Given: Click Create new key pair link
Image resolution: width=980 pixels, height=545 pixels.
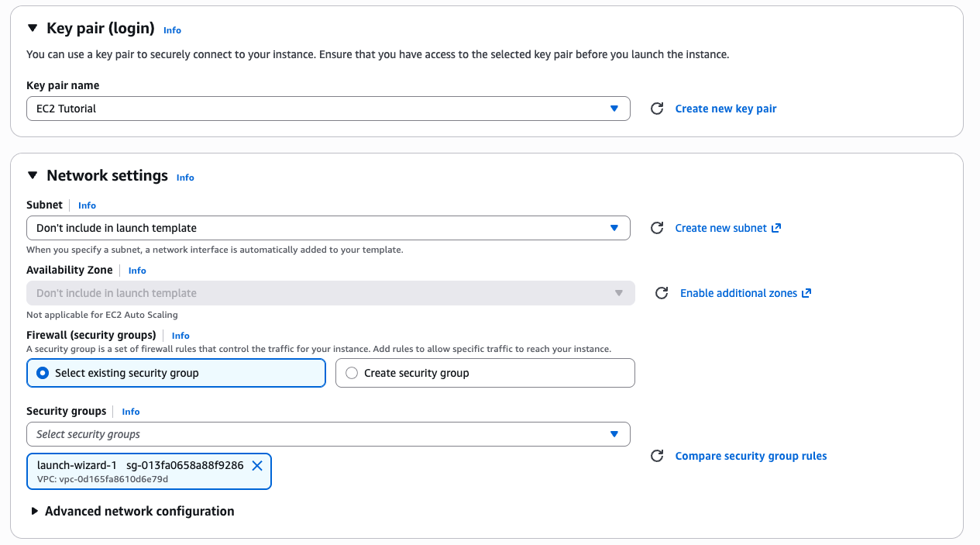Looking at the screenshot, I should click(x=726, y=109).
